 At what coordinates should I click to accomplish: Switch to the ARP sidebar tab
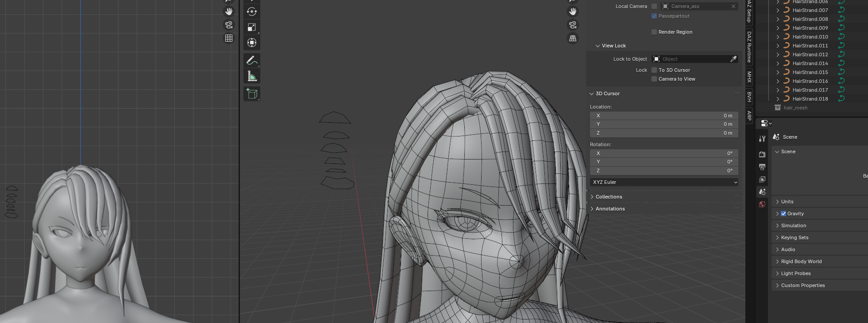click(x=749, y=116)
